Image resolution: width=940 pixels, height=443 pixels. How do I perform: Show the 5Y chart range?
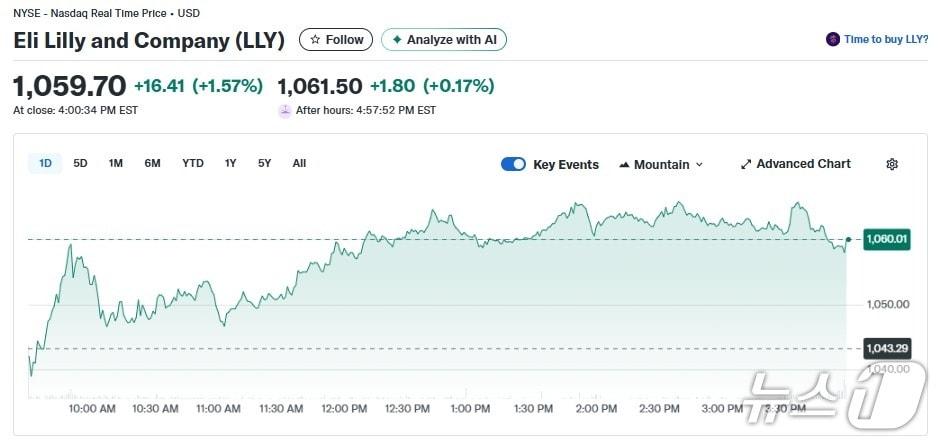point(264,163)
